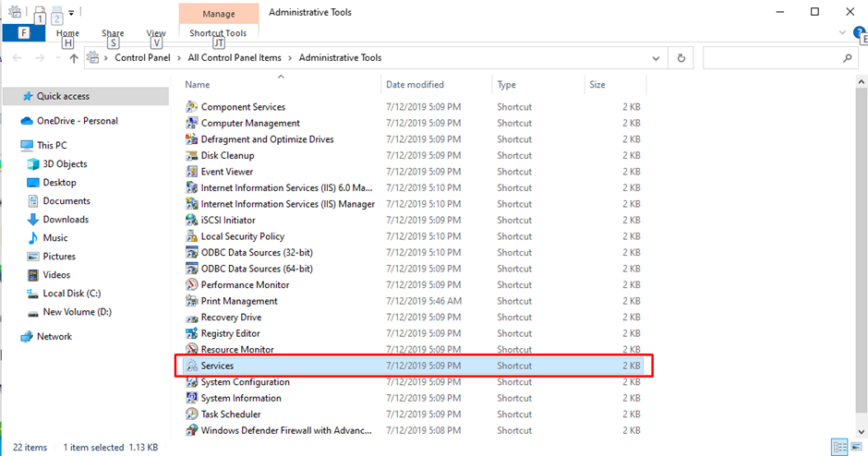Select Internet Information Services (IIS) Manager icon
Image resolution: width=868 pixels, height=456 pixels.
click(x=191, y=204)
